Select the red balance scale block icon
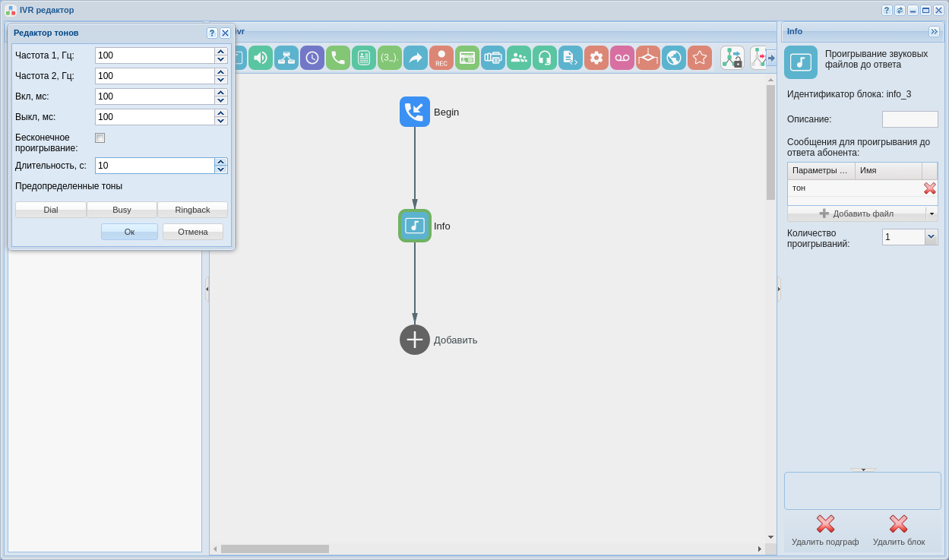This screenshot has width=949, height=560. pos(648,58)
